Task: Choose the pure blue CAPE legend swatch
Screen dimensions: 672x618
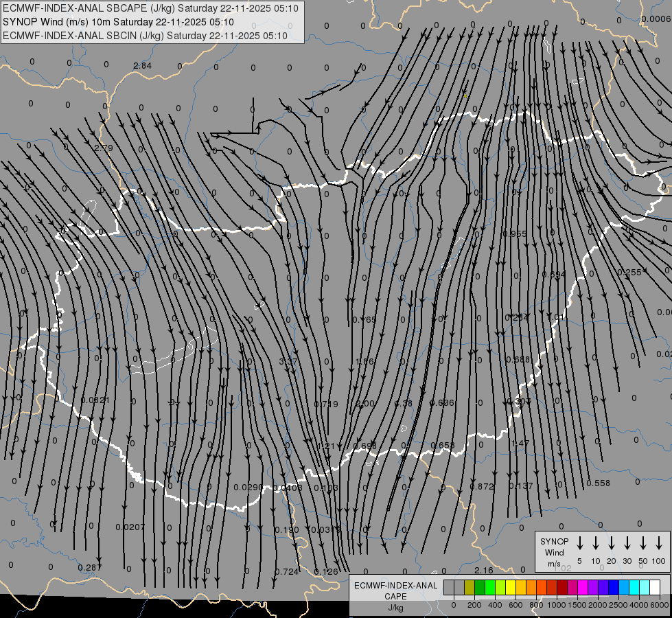Action: (x=613, y=587)
